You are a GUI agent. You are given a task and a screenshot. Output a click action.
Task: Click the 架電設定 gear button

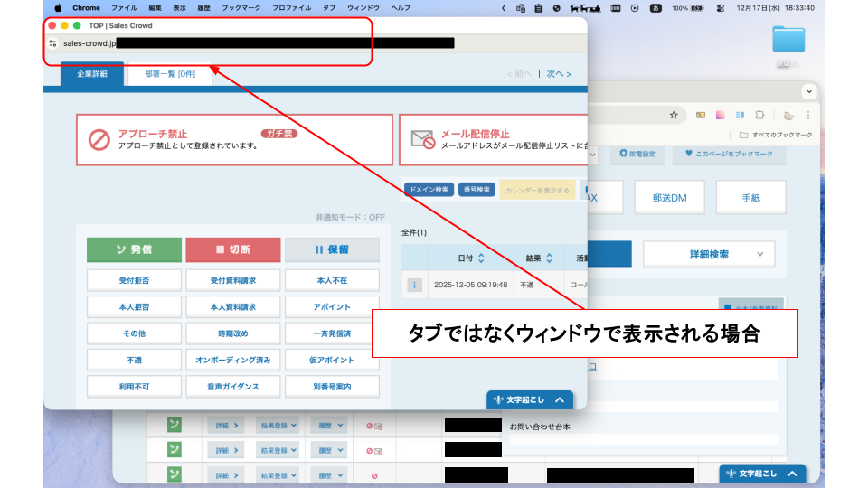[638, 155]
